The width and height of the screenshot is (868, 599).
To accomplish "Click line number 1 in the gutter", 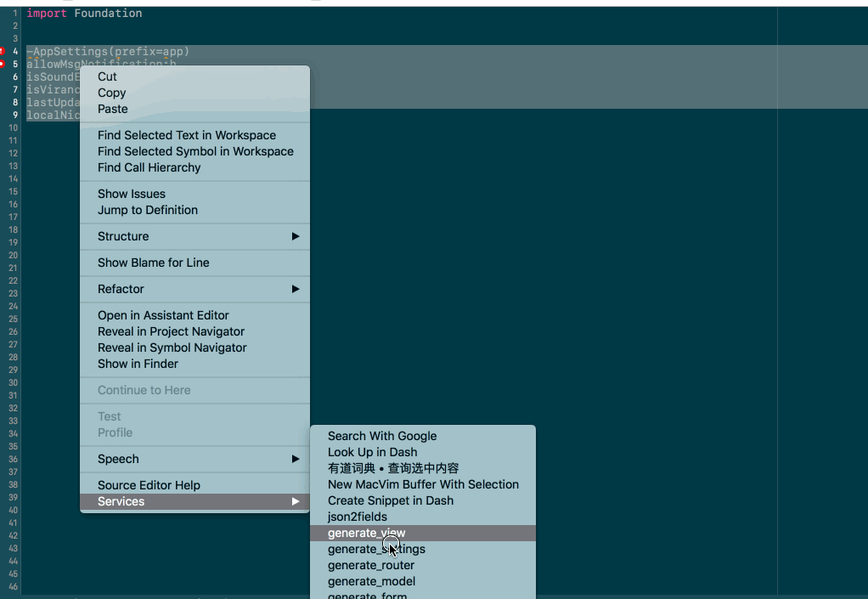I will pos(15,13).
